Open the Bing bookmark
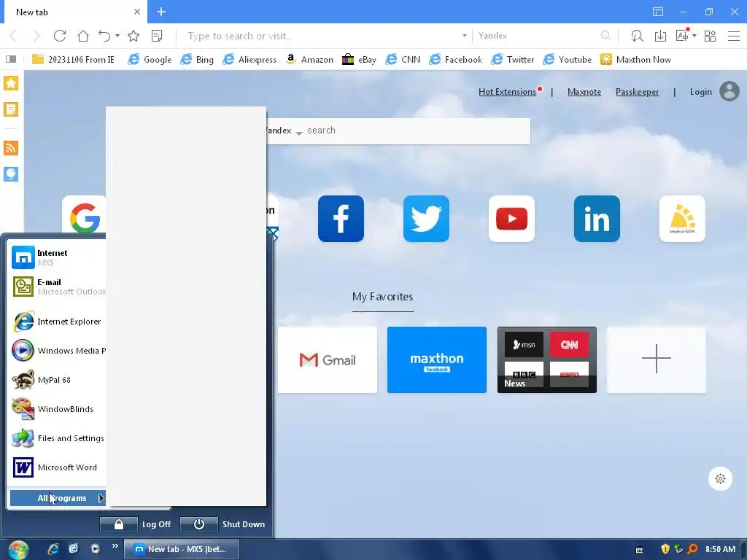747x560 pixels. 197,60
